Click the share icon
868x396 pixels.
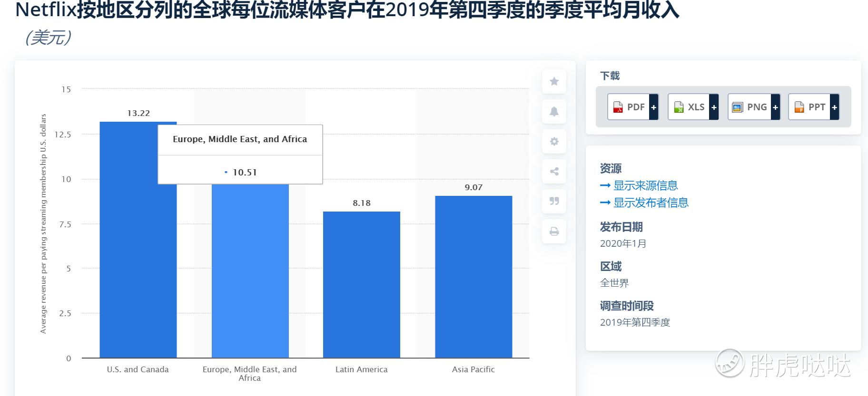pyautogui.click(x=554, y=172)
